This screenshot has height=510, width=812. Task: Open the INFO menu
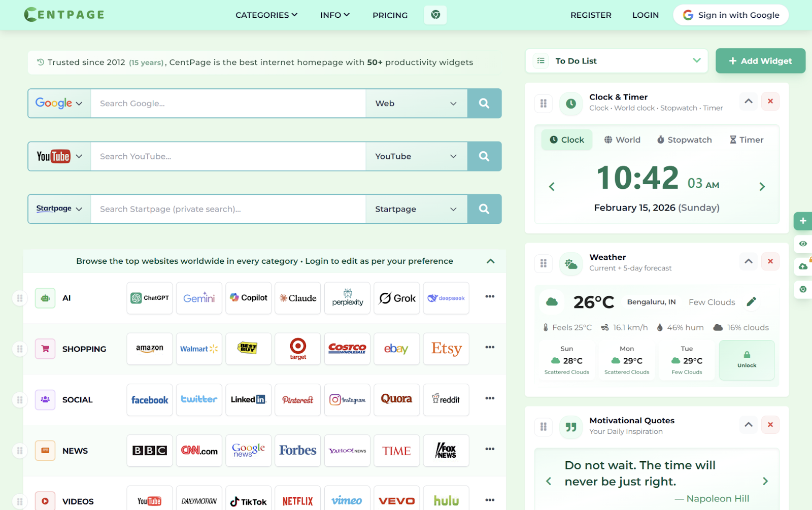click(334, 15)
